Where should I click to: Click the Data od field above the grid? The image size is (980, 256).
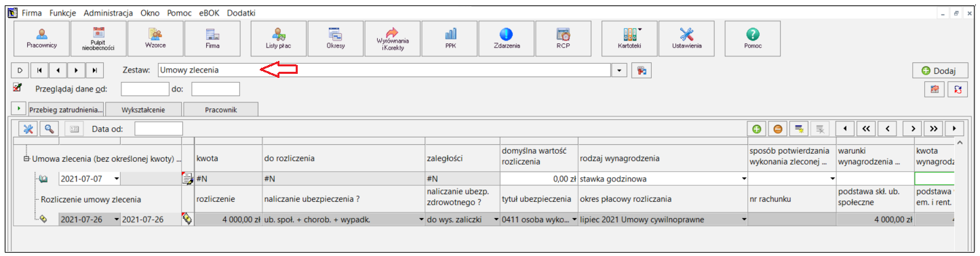point(159,128)
